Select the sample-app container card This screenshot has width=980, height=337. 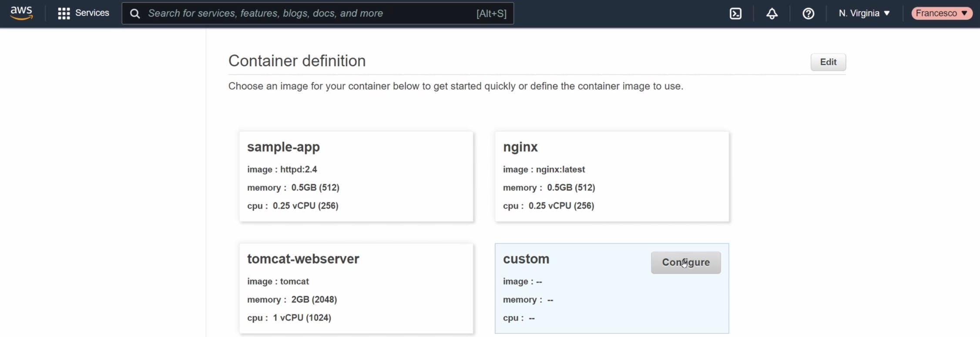(x=356, y=177)
